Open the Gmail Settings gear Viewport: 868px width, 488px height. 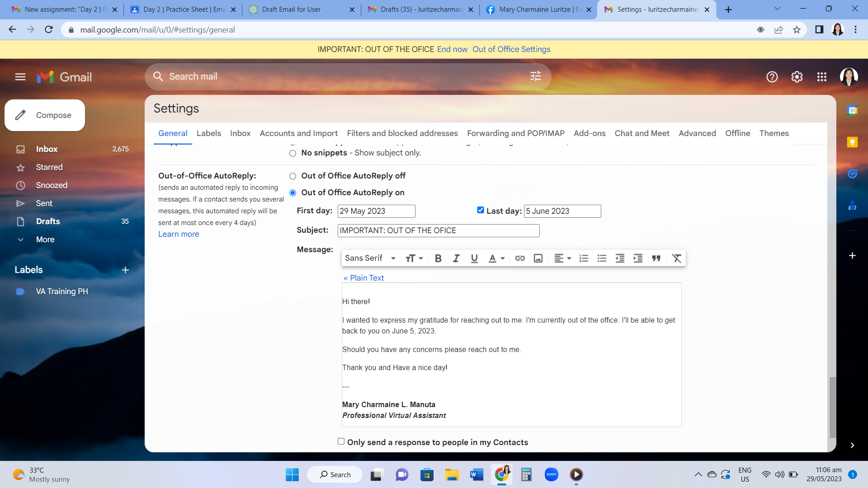coord(797,77)
